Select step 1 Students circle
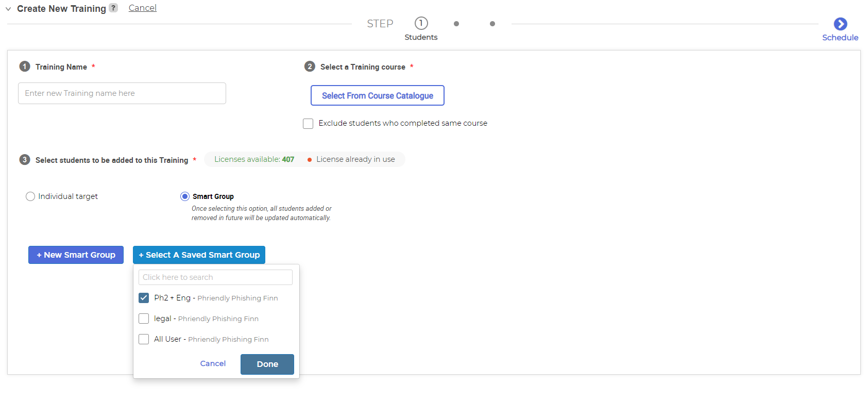Screen dimensions: 868x401 point(421,23)
